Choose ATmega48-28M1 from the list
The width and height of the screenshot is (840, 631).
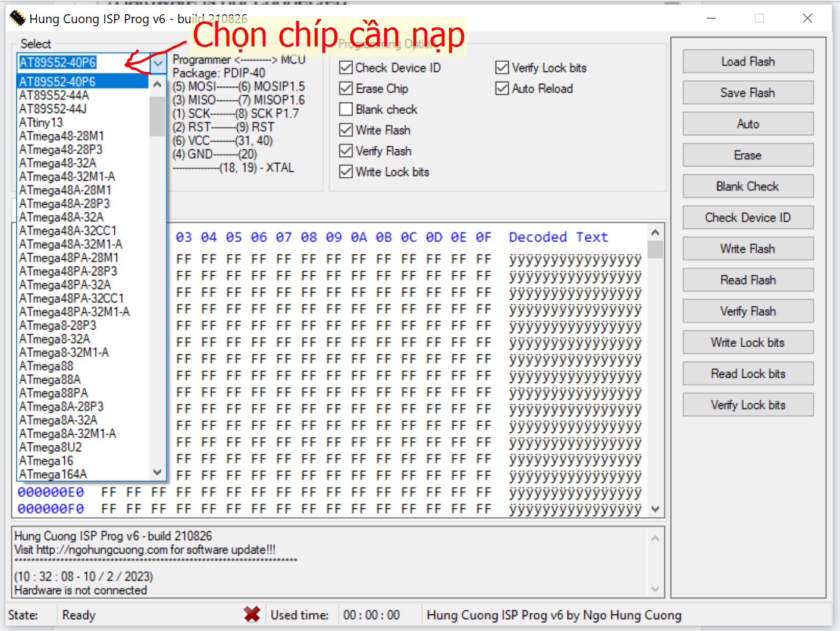click(x=83, y=136)
